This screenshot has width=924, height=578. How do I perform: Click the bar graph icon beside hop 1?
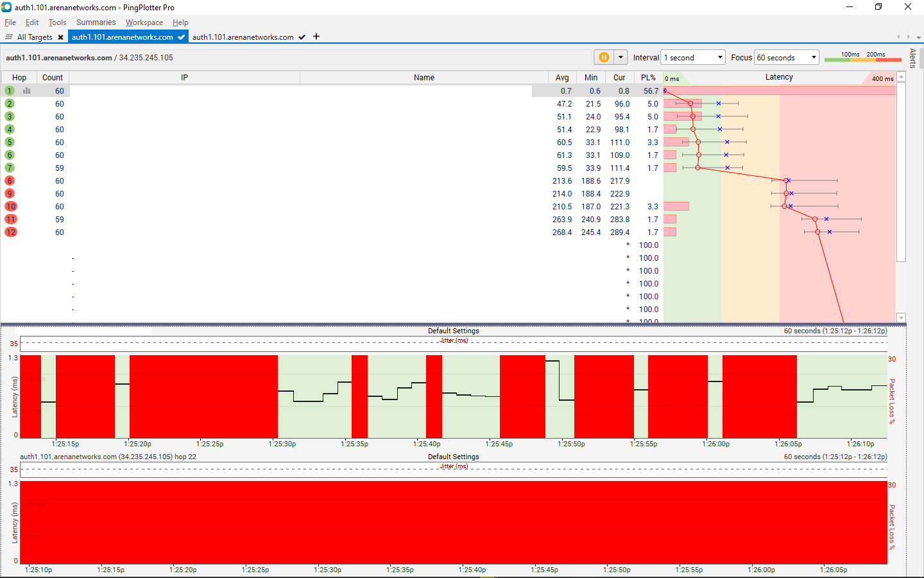pyautogui.click(x=27, y=91)
